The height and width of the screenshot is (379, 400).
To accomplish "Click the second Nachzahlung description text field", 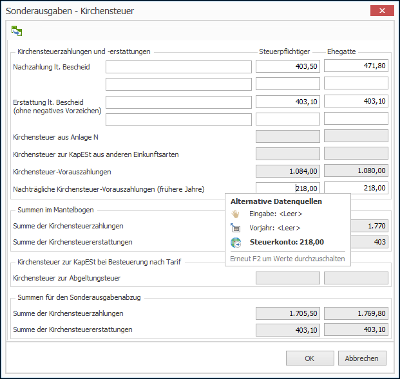I will [x=179, y=84].
